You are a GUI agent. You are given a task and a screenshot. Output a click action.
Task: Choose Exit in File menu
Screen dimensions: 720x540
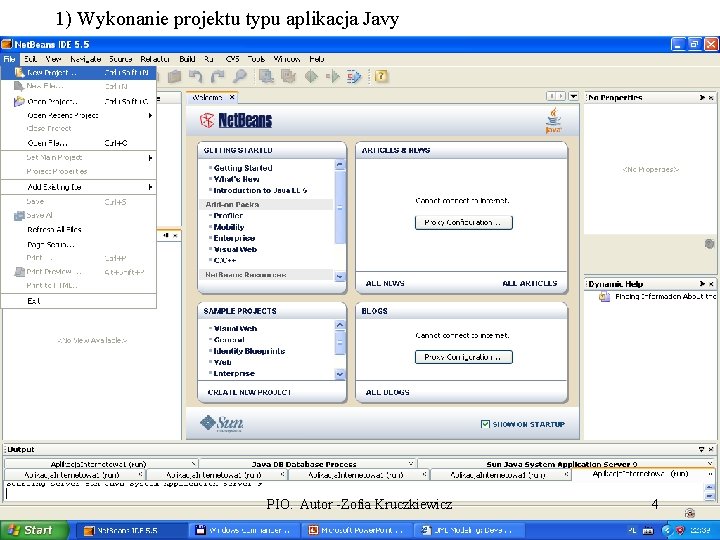(x=78, y=301)
